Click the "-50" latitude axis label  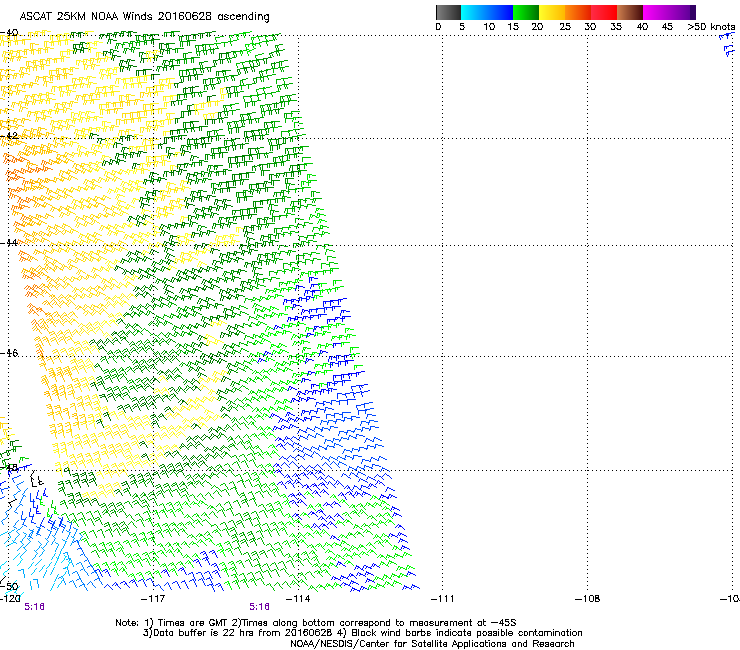[x=10, y=586]
